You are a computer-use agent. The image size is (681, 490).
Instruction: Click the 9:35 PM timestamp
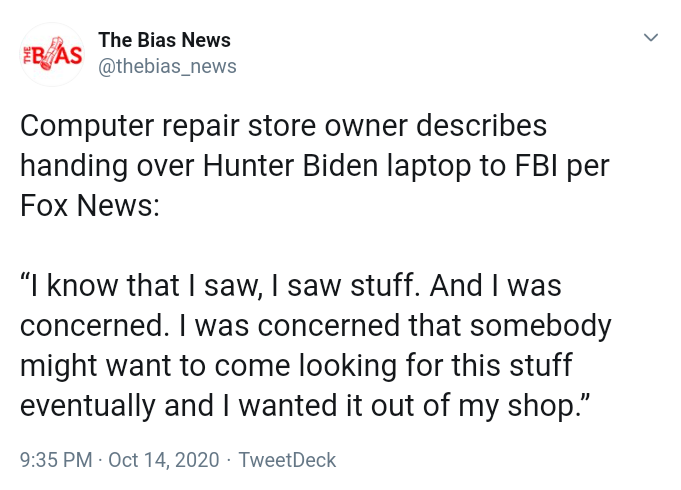click(x=56, y=460)
